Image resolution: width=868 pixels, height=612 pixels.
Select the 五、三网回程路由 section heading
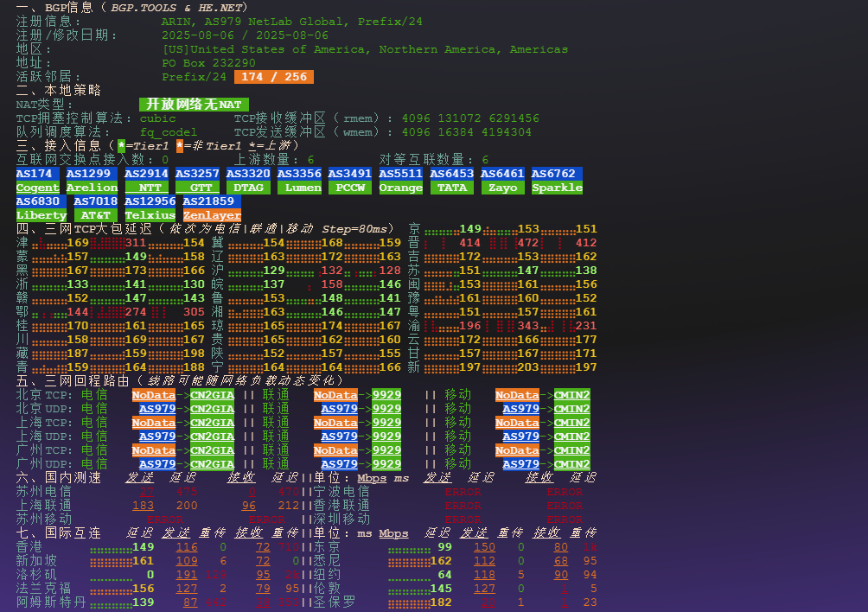click(x=73, y=381)
